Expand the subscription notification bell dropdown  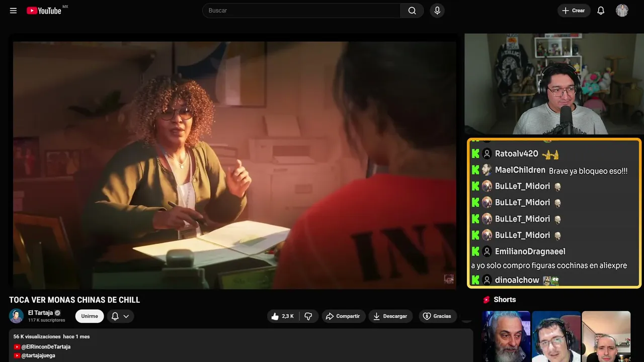coord(120,316)
